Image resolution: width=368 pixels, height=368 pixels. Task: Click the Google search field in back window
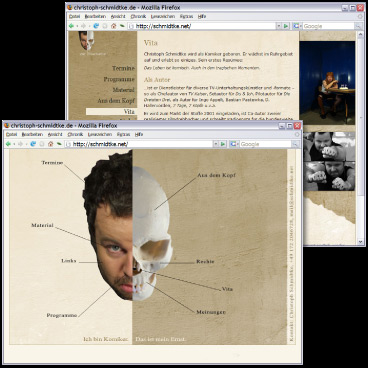pyautogui.click(x=328, y=26)
